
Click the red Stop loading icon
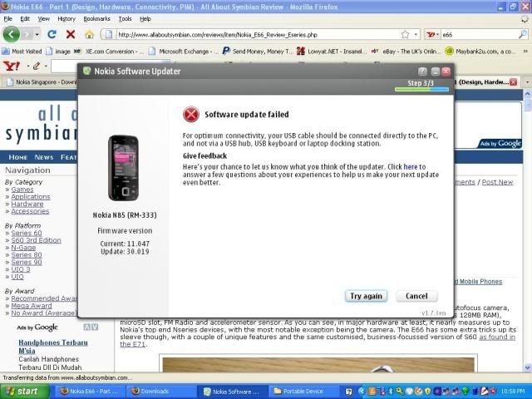tap(71, 35)
